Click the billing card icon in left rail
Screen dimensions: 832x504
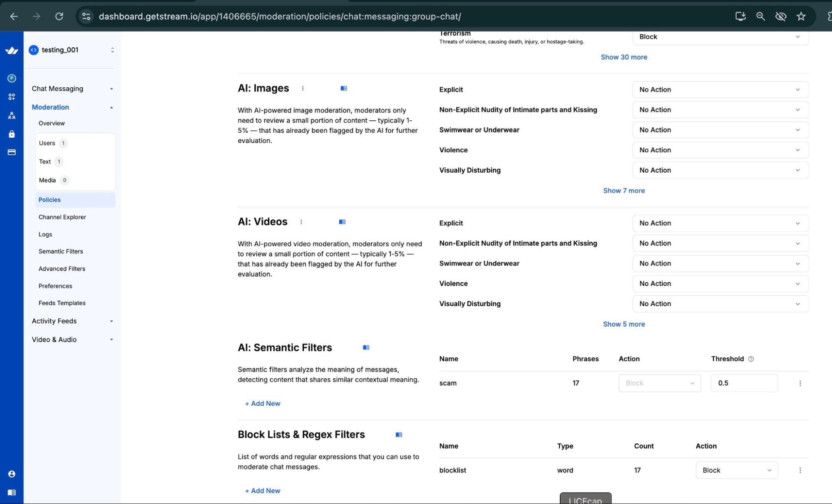pos(12,152)
